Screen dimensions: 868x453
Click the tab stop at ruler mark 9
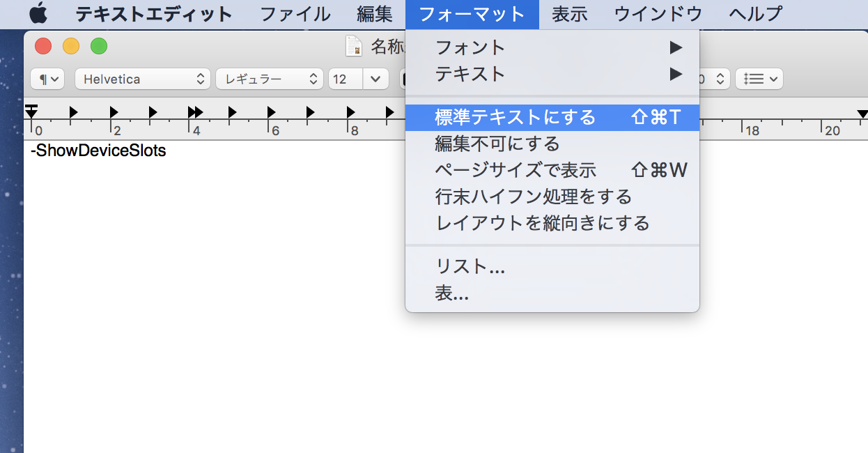(x=390, y=112)
